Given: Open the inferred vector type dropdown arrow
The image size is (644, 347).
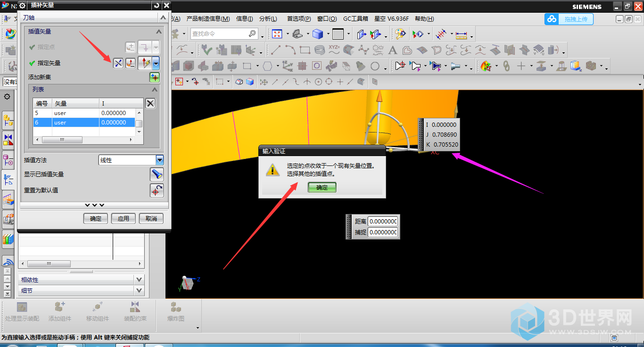Looking at the screenshot, I should click(x=156, y=63).
